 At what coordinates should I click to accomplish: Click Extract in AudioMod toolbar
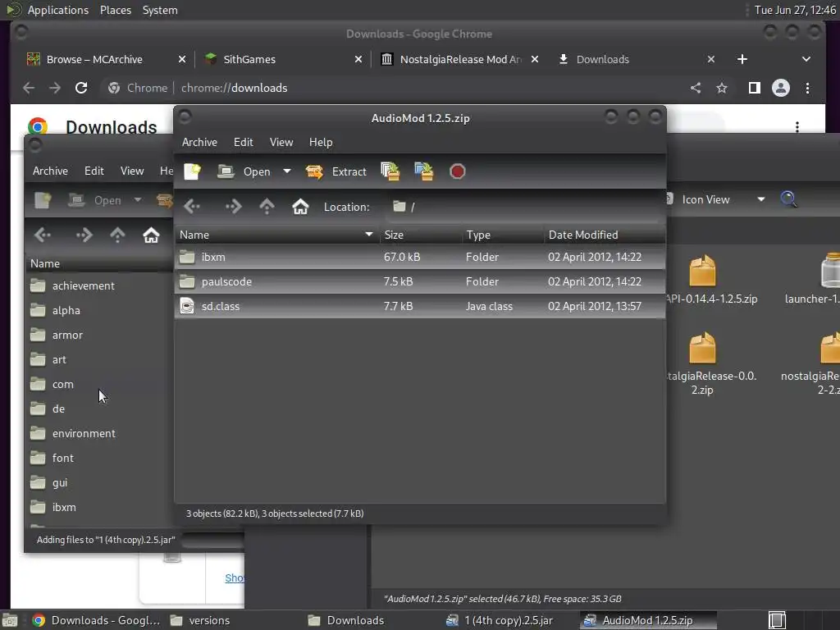(336, 171)
